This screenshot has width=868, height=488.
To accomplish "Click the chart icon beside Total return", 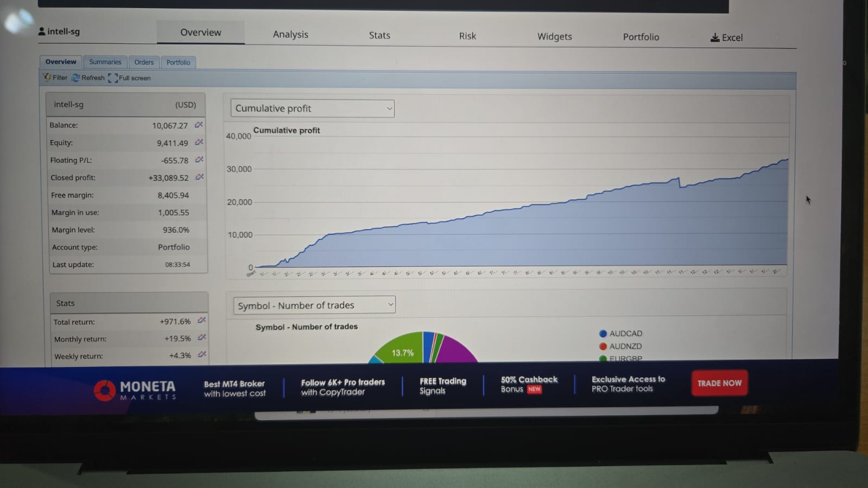I will (201, 320).
